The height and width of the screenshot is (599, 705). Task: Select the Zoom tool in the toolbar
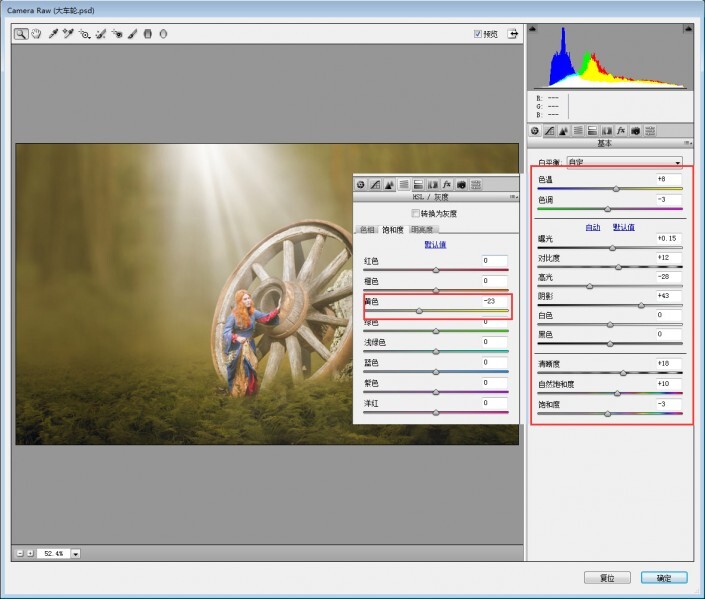pyautogui.click(x=20, y=33)
